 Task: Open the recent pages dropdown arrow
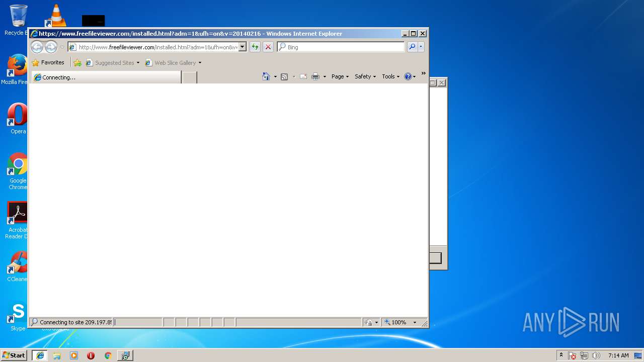pos(62,47)
